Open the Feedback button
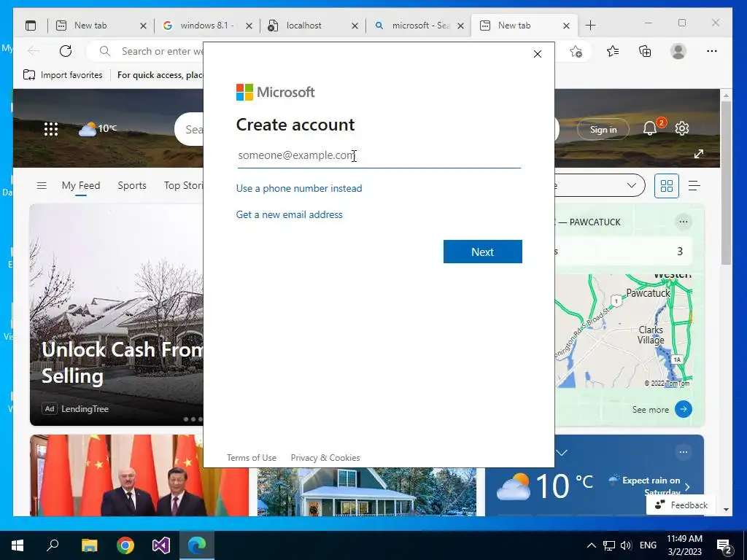Screen dimensions: 747x560 coord(681,505)
